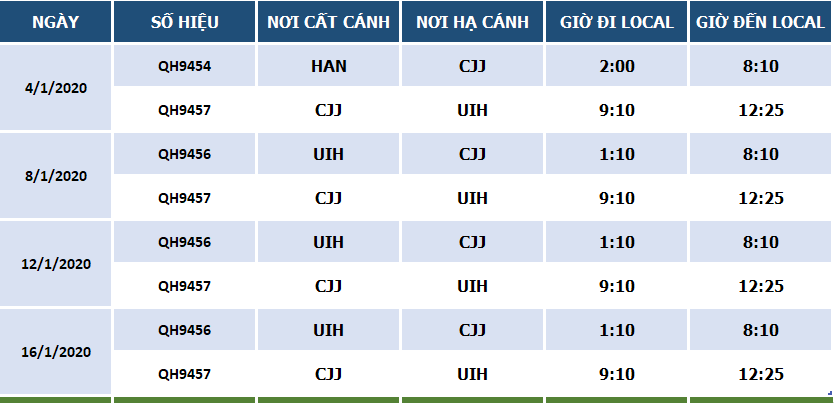The height and width of the screenshot is (403, 834).
Task: Click UIH departure cell for 12/1/2020
Action: tap(328, 242)
